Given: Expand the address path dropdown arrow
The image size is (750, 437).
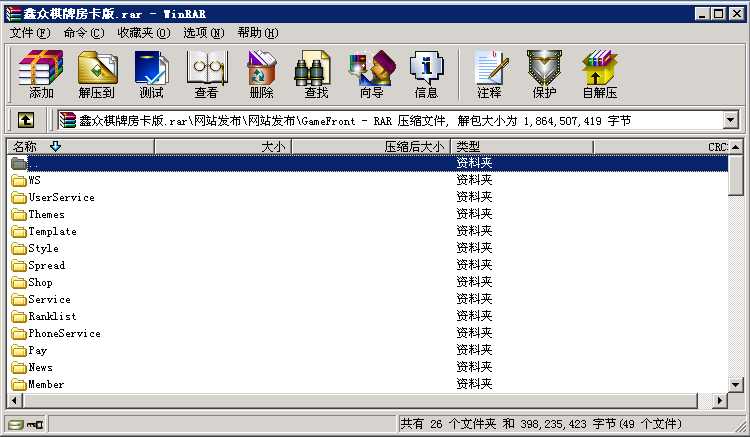Looking at the screenshot, I should coord(730,120).
